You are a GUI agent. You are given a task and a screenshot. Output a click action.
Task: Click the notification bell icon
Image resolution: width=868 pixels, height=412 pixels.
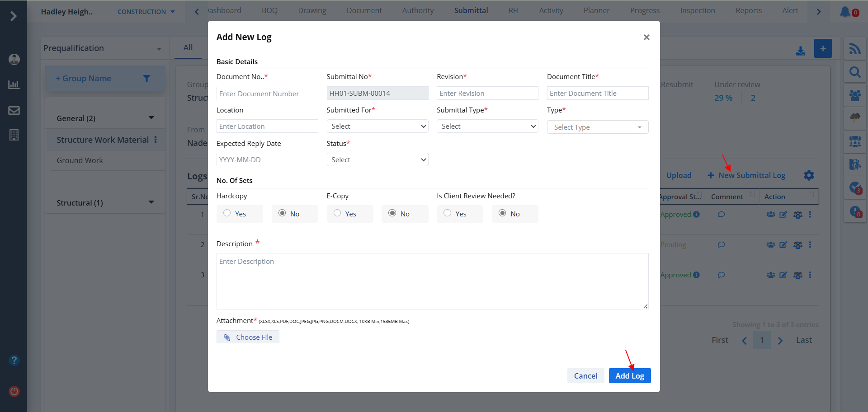click(844, 12)
